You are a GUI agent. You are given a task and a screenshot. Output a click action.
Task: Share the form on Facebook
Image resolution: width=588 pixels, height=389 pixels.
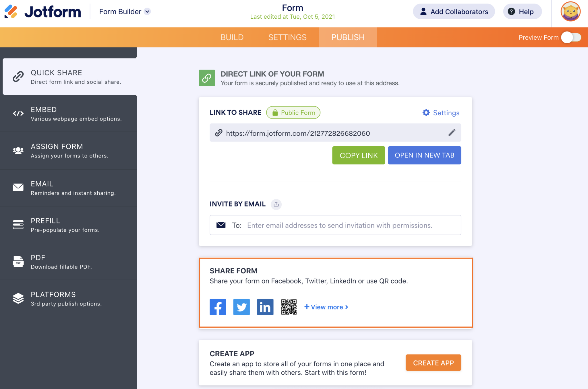(218, 307)
